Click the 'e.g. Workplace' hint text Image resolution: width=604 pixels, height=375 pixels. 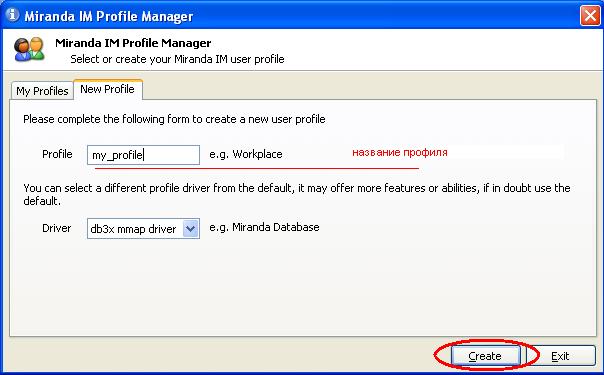pos(246,154)
